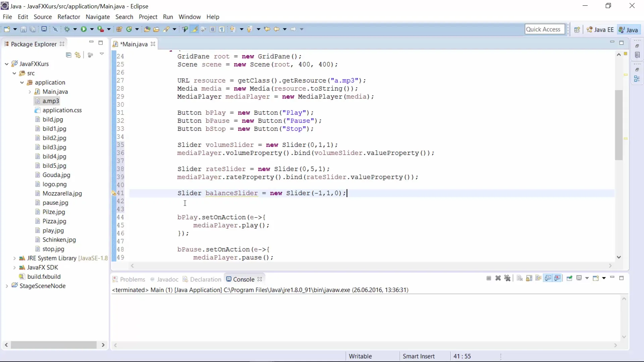Image resolution: width=644 pixels, height=362 pixels.
Task: Open the Refactor menu
Action: [x=69, y=17]
